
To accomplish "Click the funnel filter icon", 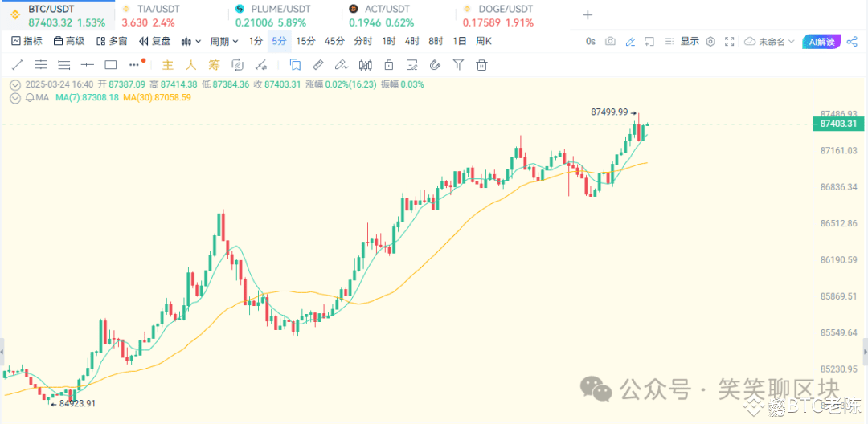I will coord(458,65).
